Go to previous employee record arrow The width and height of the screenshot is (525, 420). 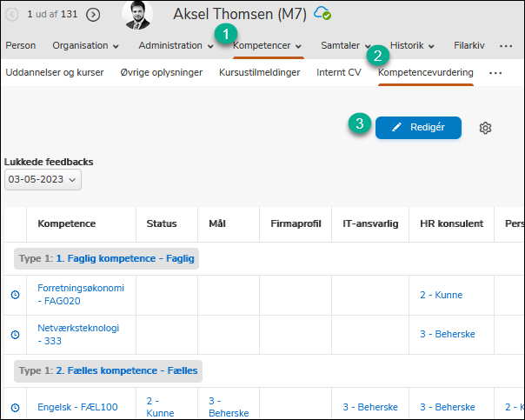click(x=12, y=14)
